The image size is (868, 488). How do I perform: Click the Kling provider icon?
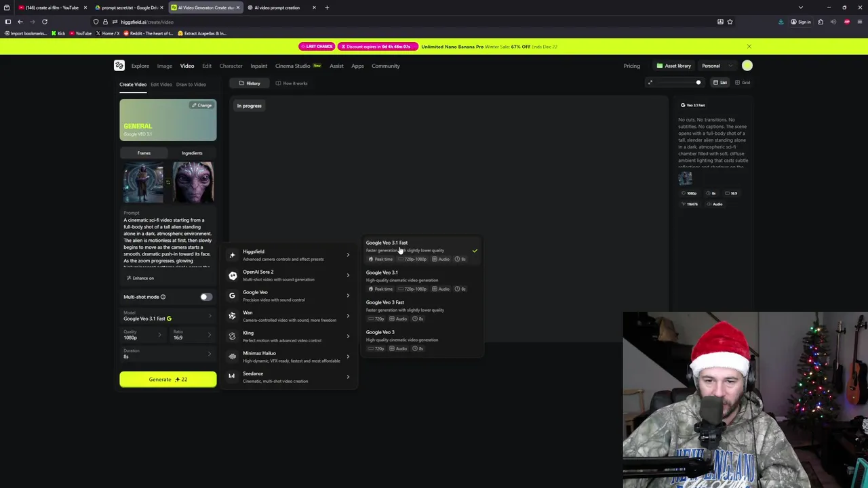click(232, 336)
